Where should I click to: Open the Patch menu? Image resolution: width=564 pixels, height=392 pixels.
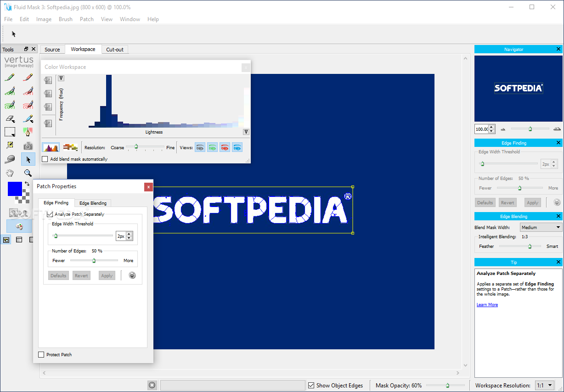pos(87,19)
